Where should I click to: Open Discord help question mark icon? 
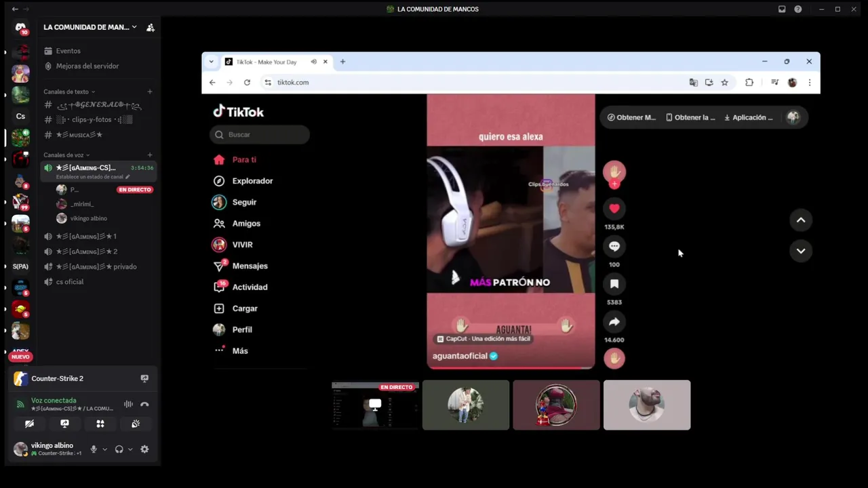coord(798,9)
